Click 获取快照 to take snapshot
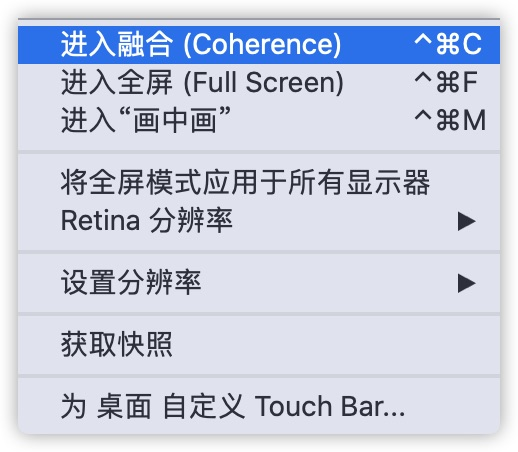The height and width of the screenshot is (452, 518). (259, 344)
